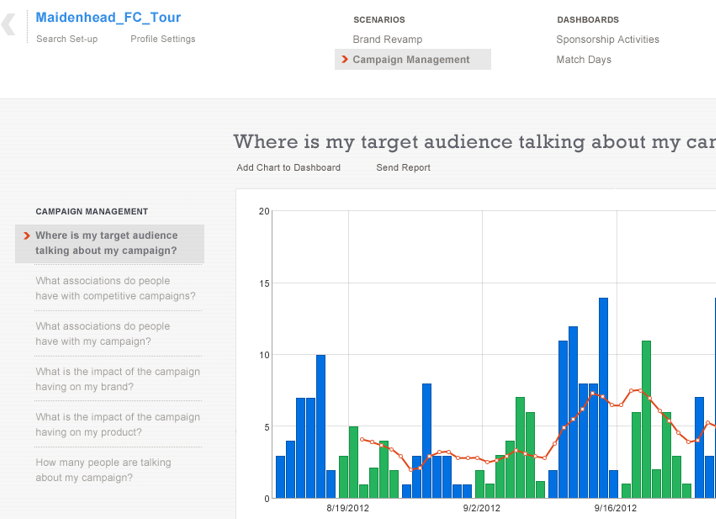Click the 20 label on the y-axis
The height and width of the screenshot is (519, 716).
pos(264,211)
